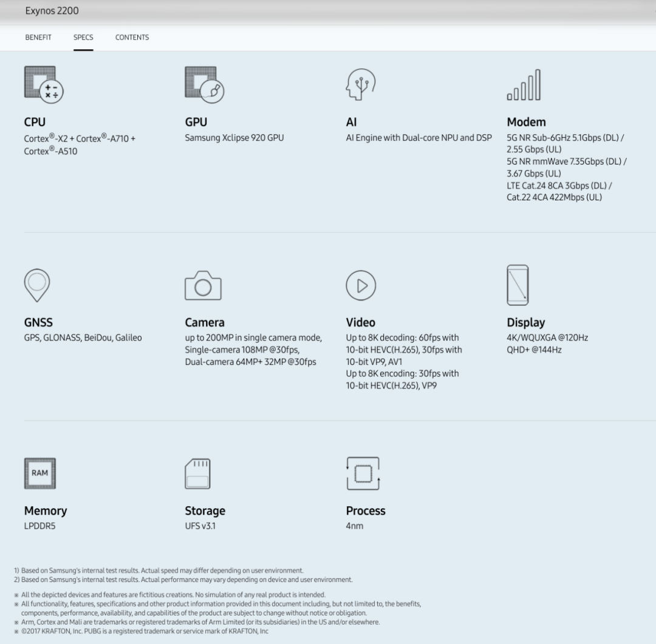The height and width of the screenshot is (644, 656).
Task: Click '4K/WQUXGA @120Hz' display spec
Action: coord(547,338)
